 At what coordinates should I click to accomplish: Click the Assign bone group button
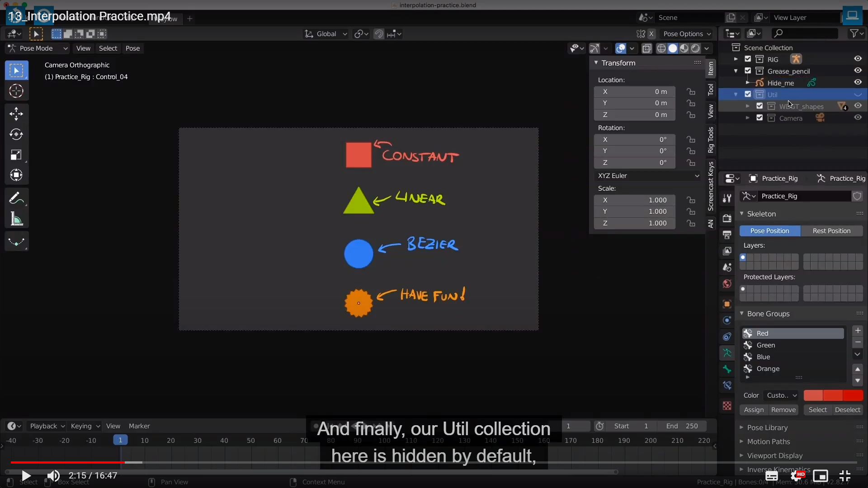[754, 410]
